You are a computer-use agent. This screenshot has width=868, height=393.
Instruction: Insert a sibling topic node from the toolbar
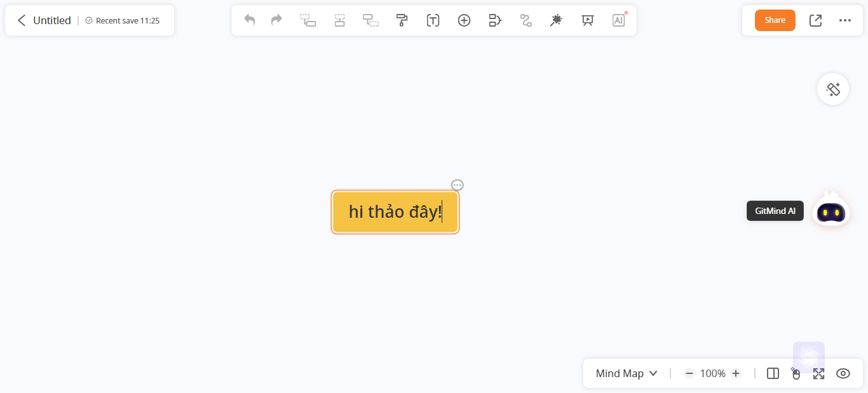340,20
